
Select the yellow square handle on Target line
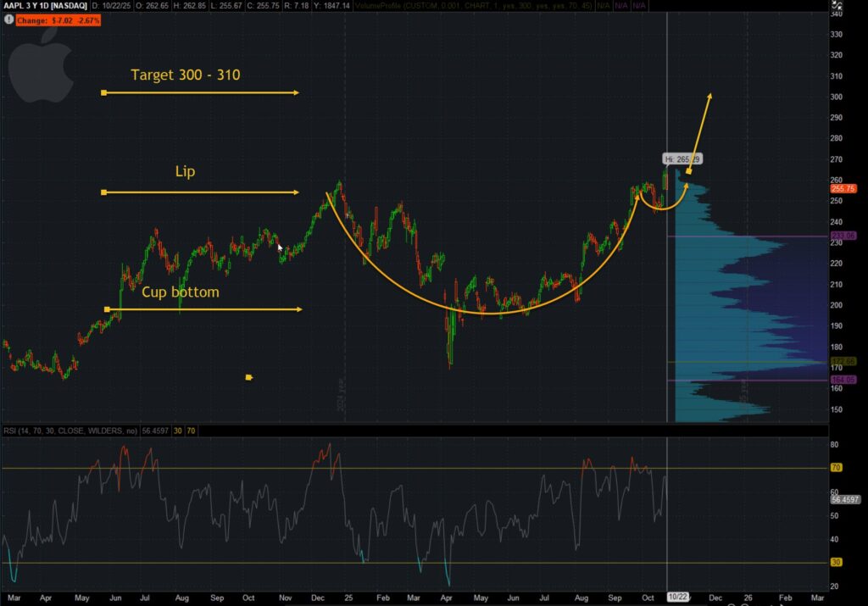pos(103,92)
